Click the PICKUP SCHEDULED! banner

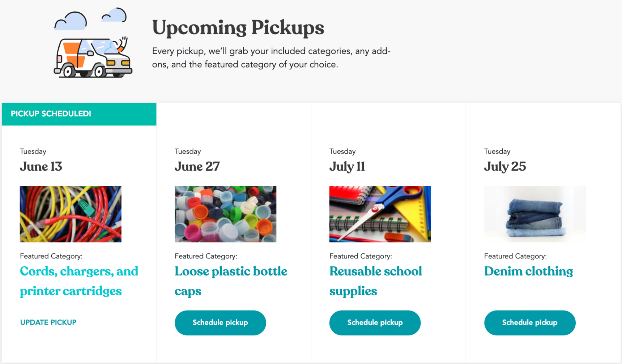click(79, 114)
